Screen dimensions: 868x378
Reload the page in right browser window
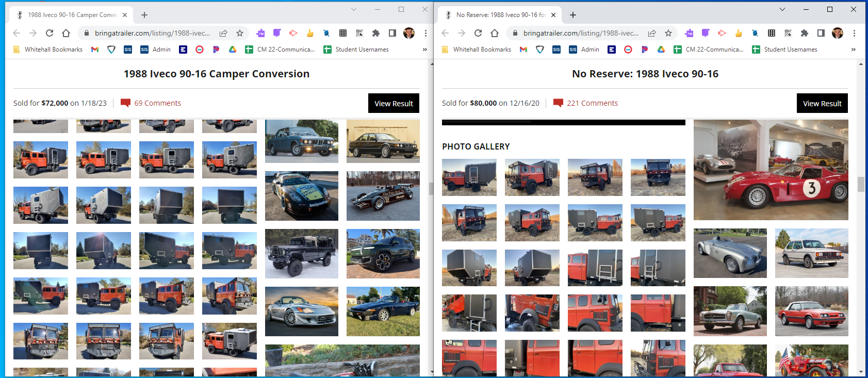click(x=478, y=33)
